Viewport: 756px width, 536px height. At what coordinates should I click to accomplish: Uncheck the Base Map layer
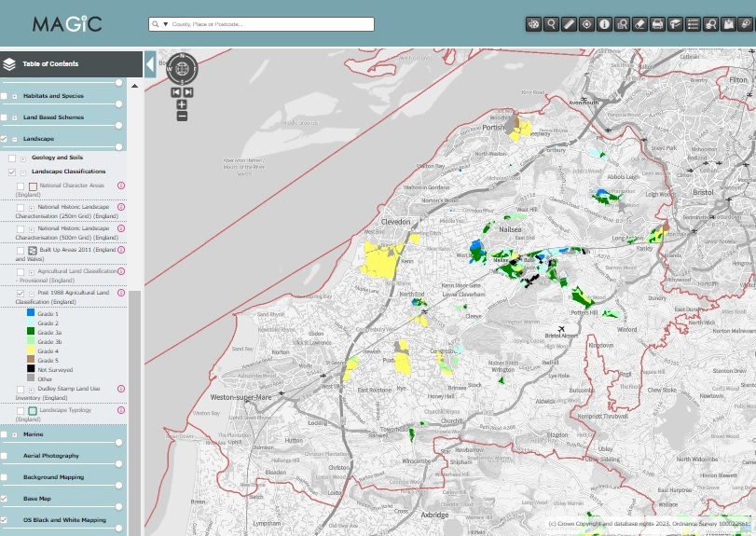(x=5, y=499)
